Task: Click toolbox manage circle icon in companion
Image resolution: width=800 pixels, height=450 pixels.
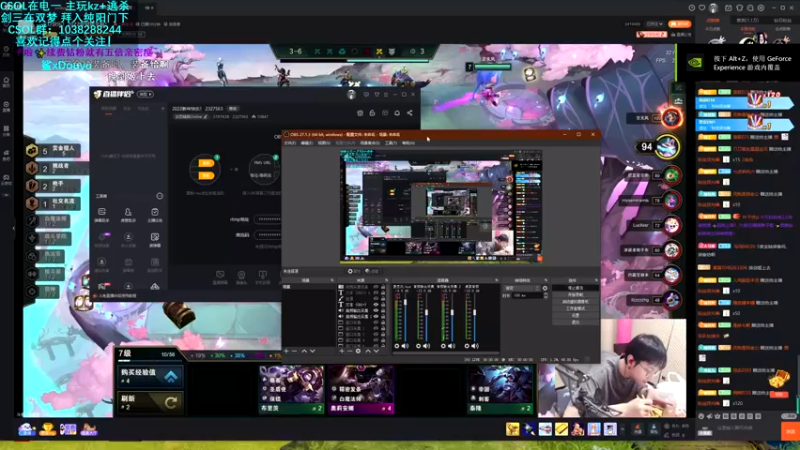Action: click(160, 196)
